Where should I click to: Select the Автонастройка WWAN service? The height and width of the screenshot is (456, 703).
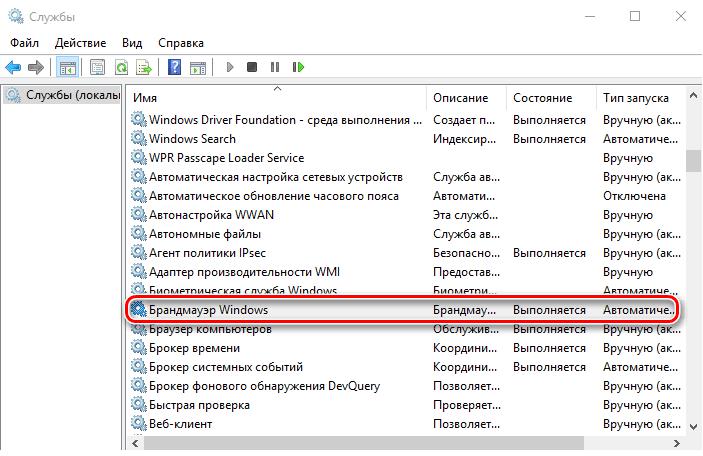pos(211,215)
